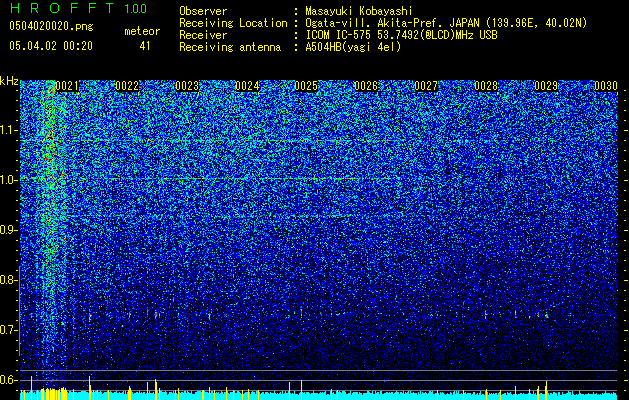Click the date stamp 05.04.02 00:20

click(51, 46)
